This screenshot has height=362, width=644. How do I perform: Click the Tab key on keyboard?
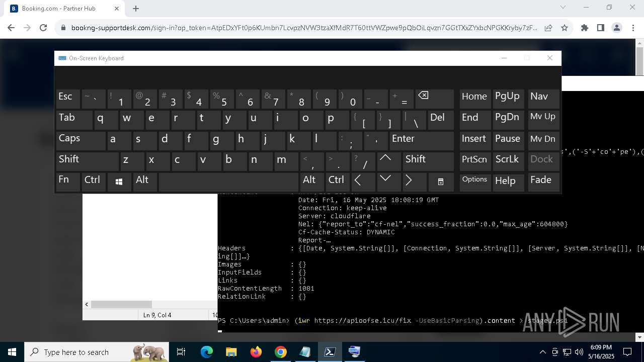click(74, 120)
